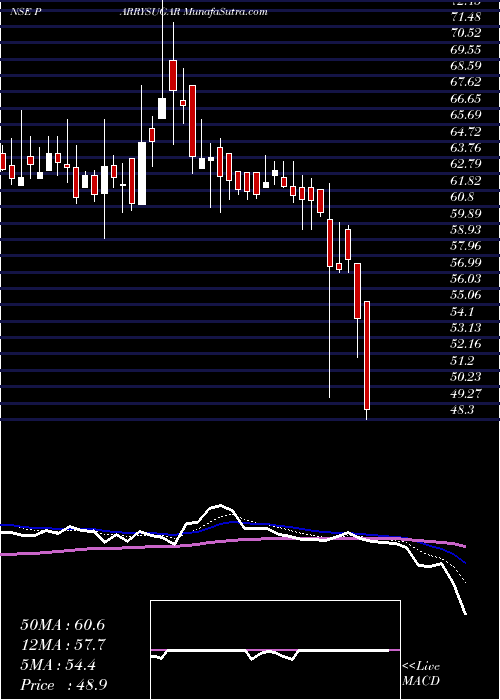Click the 56.99 price axis label
500x700 pixels.
point(466,262)
